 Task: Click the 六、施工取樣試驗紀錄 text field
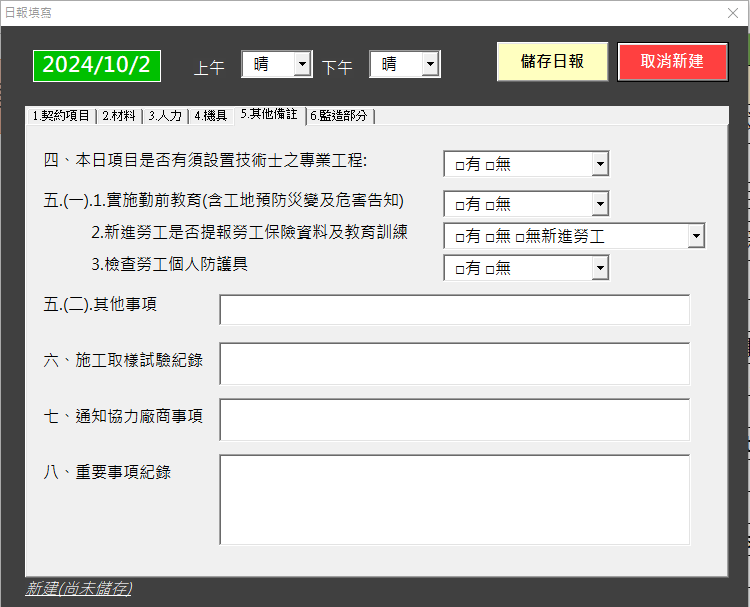click(x=454, y=364)
